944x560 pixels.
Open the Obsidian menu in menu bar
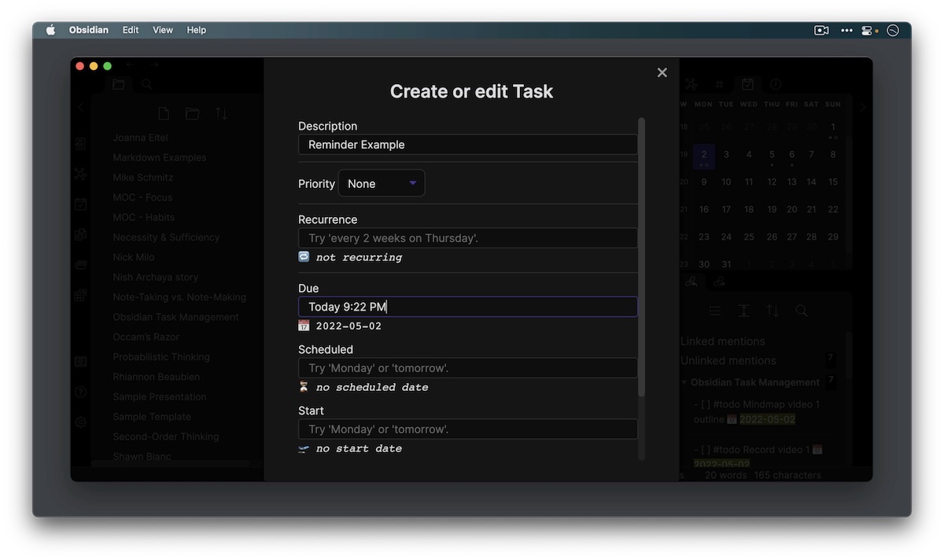pos(88,30)
